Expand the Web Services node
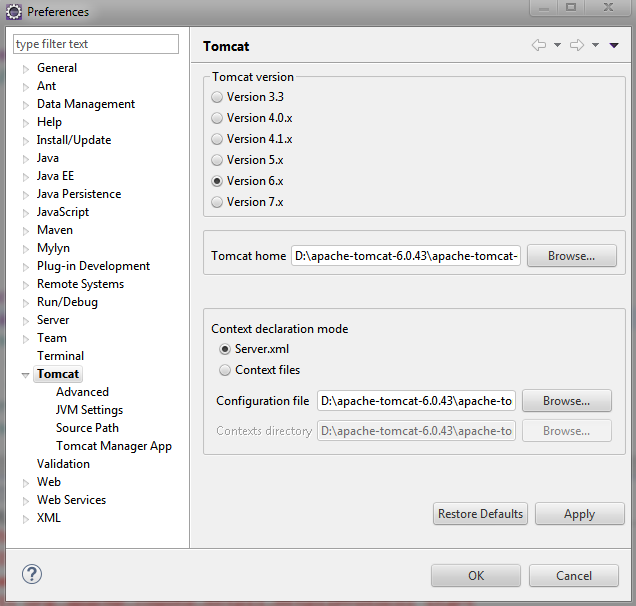636x606 pixels. pyautogui.click(x=26, y=501)
